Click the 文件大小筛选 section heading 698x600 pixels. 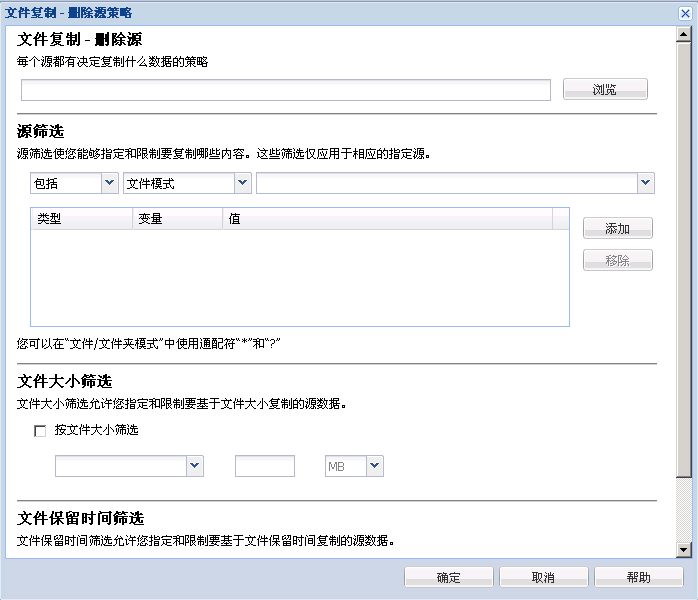[x=65, y=381]
